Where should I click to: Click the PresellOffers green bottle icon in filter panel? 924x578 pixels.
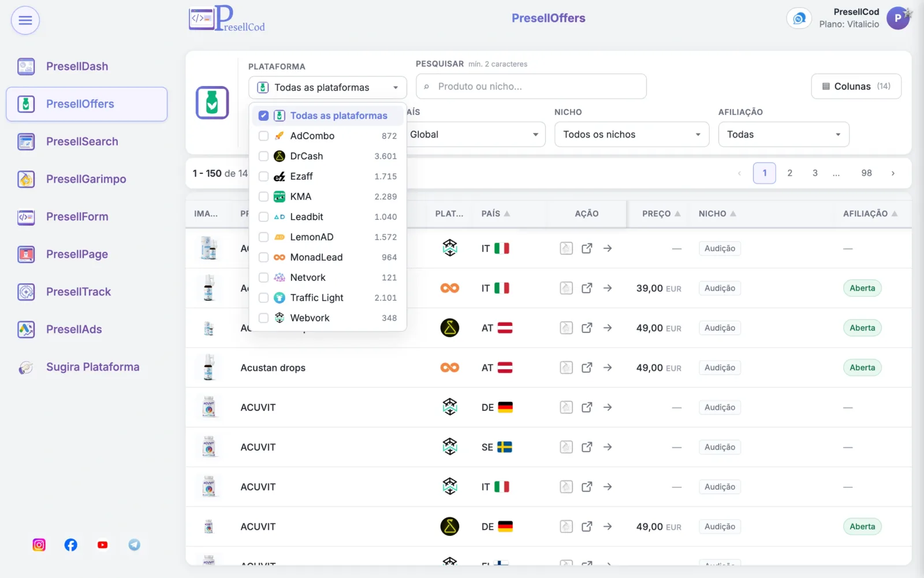(x=213, y=103)
